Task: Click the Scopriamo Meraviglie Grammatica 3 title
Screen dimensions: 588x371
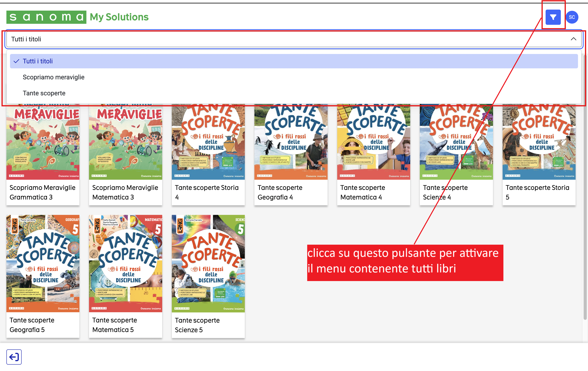Action: [42, 192]
